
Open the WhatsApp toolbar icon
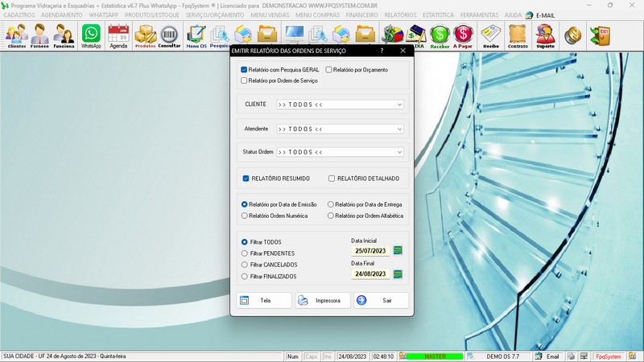[x=91, y=35]
